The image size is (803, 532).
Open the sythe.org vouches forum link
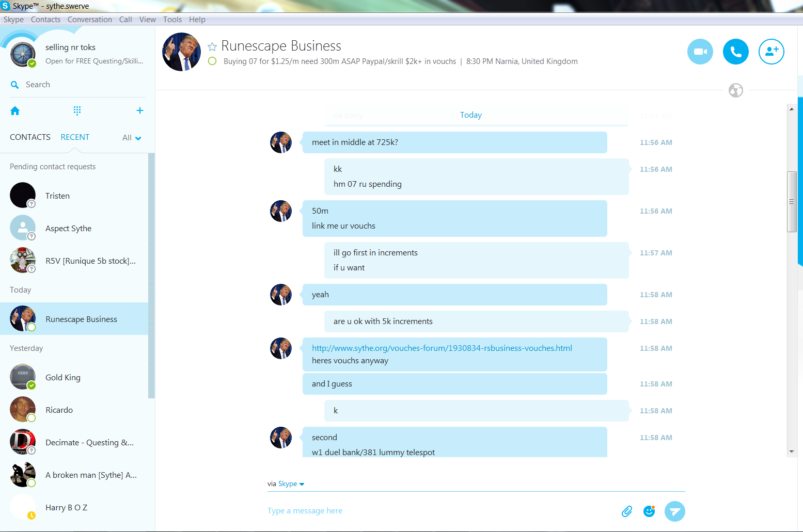pyautogui.click(x=442, y=348)
